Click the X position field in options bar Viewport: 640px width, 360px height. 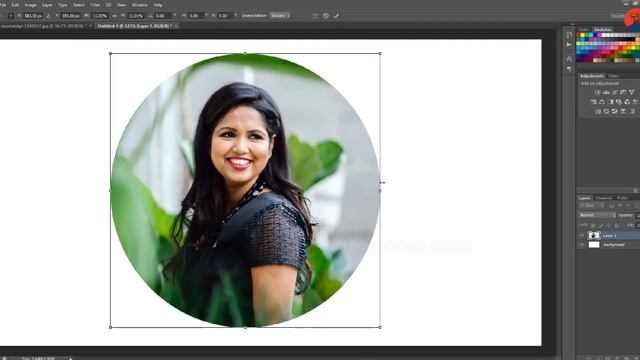(x=33, y=16)
